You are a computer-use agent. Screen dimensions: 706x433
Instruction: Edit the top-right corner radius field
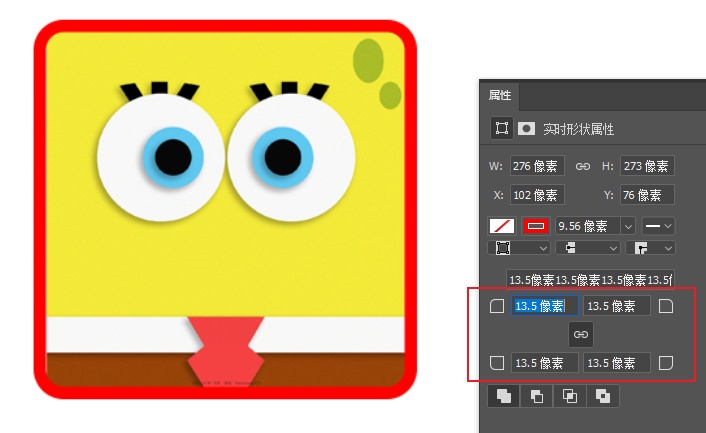(617, 306)
